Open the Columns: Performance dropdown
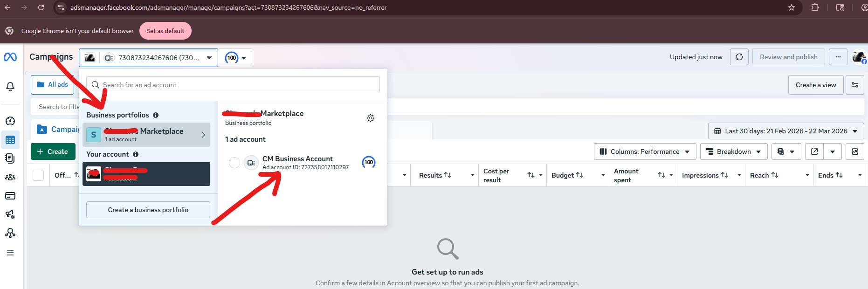The height and width of the screenshot is (289, 868). [645, 151]
